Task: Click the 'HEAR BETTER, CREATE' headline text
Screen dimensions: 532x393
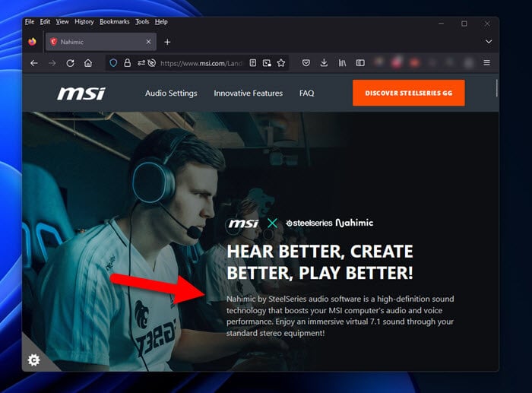Action: pos(320,252)
